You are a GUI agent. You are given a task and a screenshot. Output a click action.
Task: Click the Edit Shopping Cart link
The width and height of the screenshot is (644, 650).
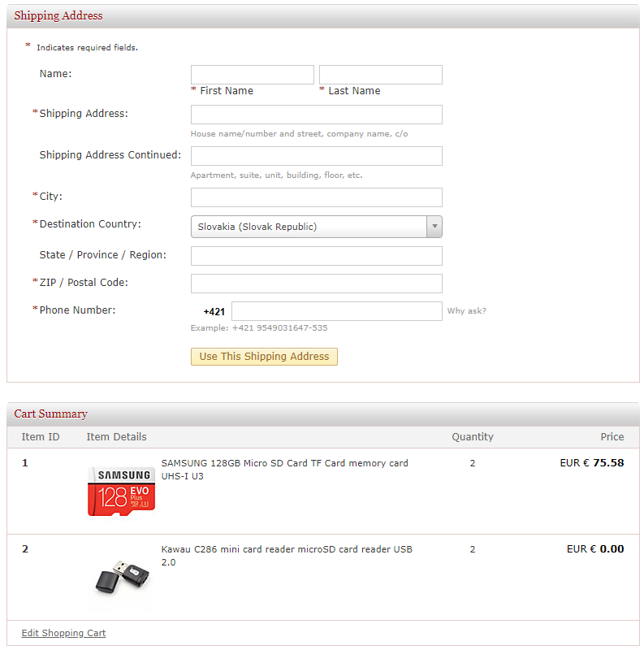pos(63,634)
